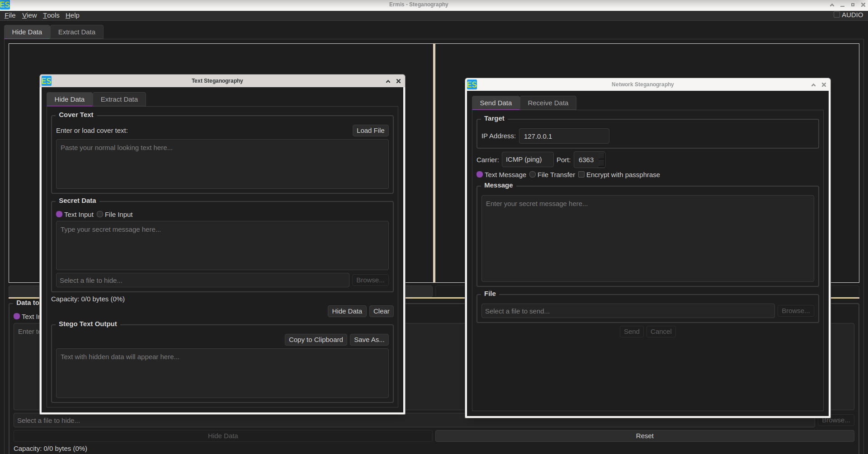The height and width of the screenshot is (454, 868).
Task: Click the Load File button
Action: tap(370, 131)
